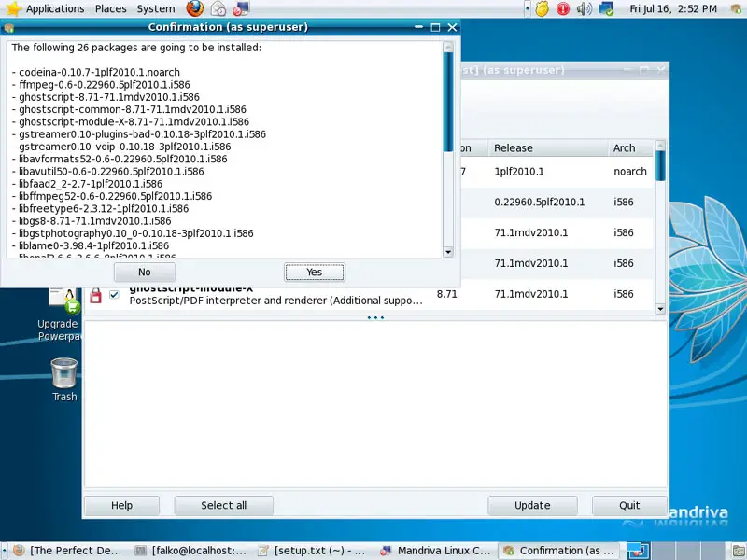Click up arrow of update list scrollbar
Screen dimensions: 747x560
coord(660,146)
